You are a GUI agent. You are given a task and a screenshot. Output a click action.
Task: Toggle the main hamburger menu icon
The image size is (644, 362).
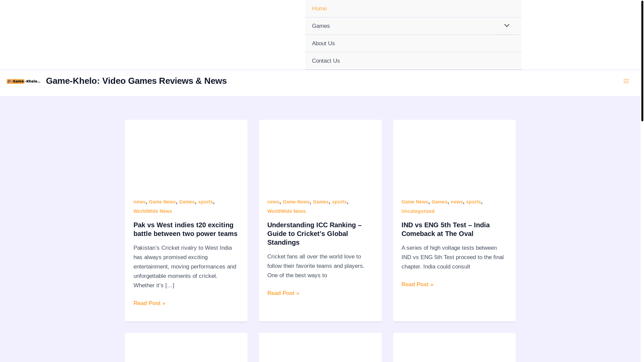[626, 81]
